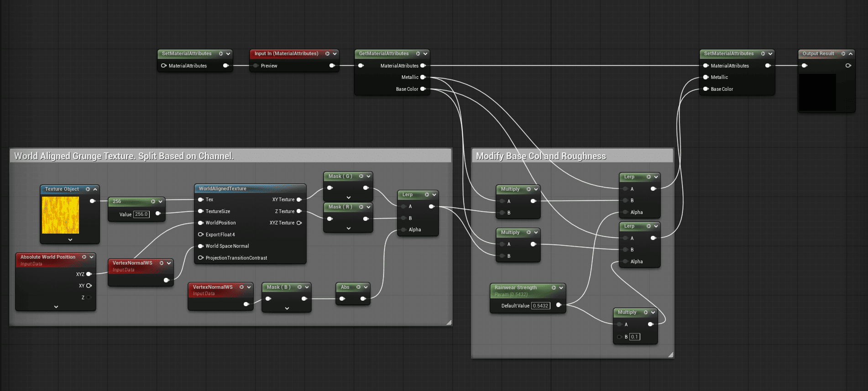
Task: Collapse the Texture Object node with its title arrow
Action: tap(95, 189)
